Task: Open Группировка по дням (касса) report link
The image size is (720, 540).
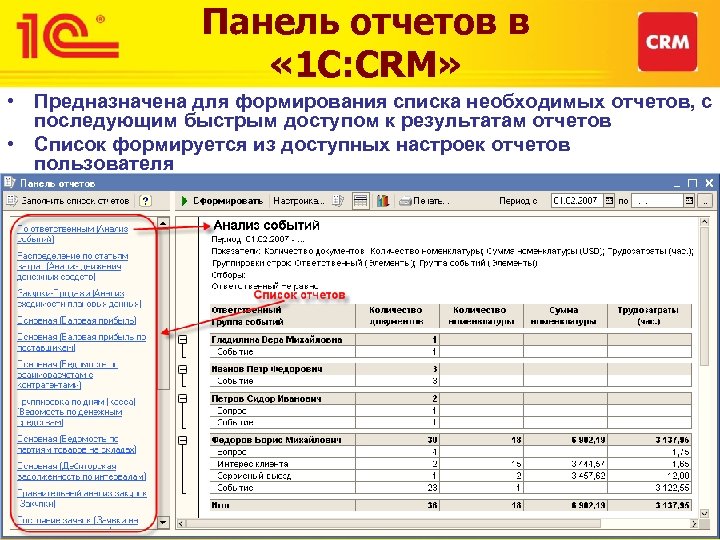Action: click(x=76, y=412)
